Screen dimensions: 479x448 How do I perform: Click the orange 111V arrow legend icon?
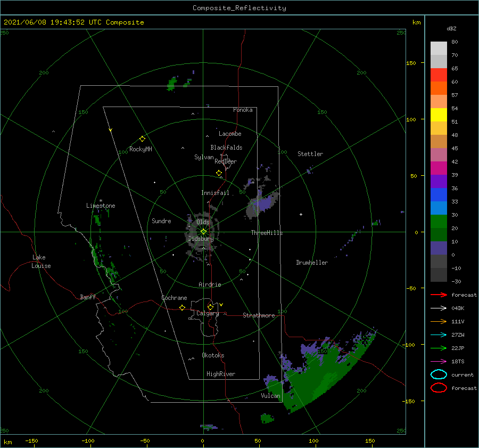(439, 321)
